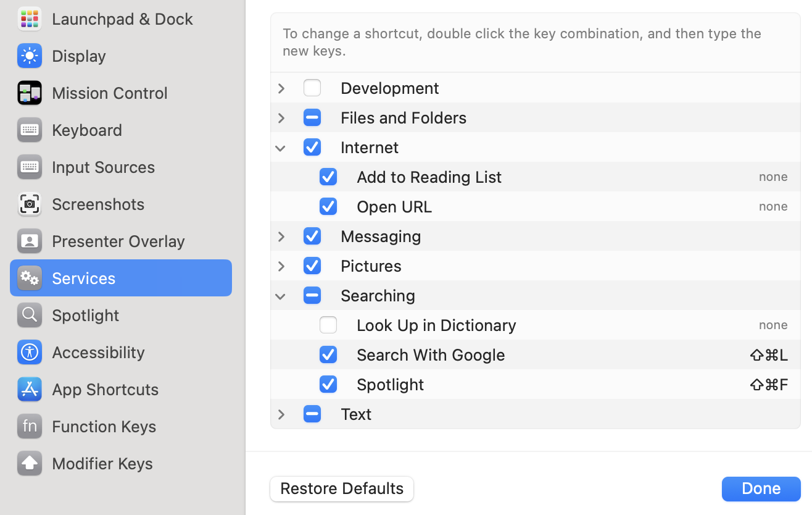812x515 pixels.
Task: Collapse the Searching group
Action: (281, 296)
